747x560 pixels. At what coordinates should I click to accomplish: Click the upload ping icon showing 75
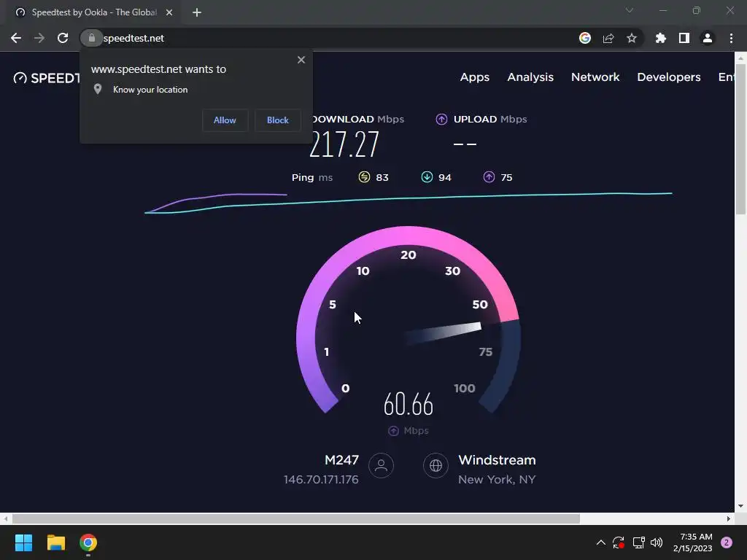click(489, 177)
